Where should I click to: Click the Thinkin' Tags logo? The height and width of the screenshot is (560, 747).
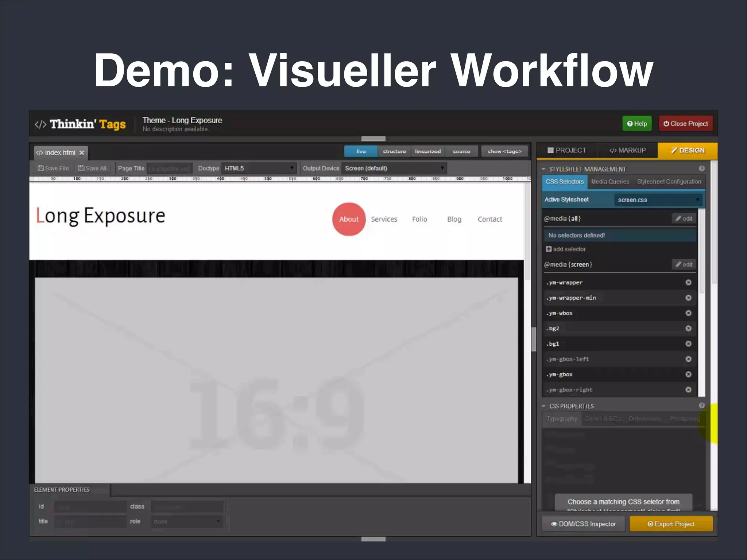pos(80,124)
